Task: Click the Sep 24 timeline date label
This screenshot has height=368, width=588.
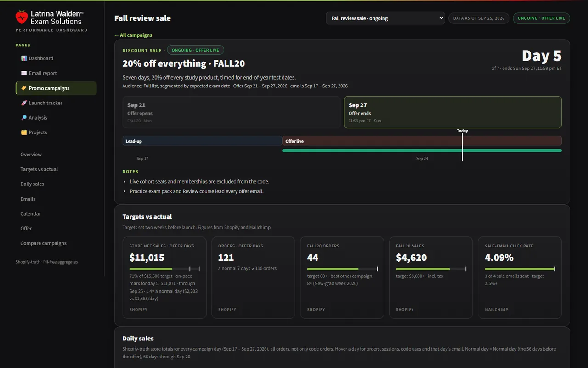Action: point(422,159)
